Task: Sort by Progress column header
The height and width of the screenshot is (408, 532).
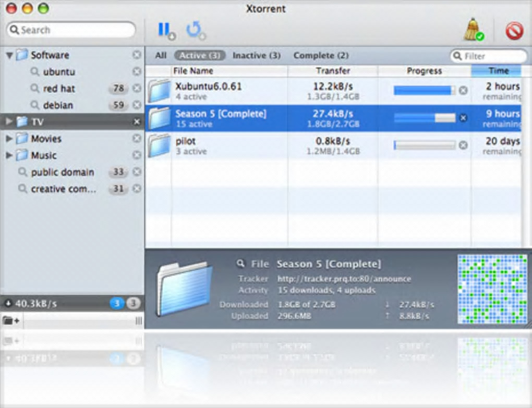Action: (x=425, y=71)
